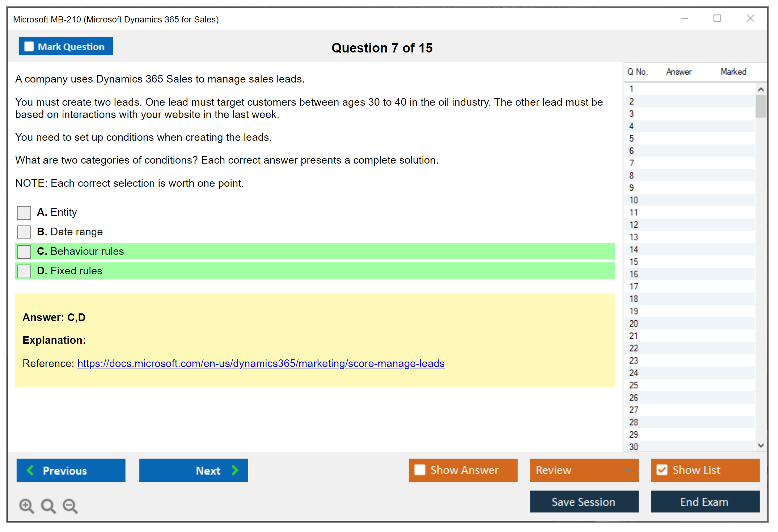Minimize the exam window
Viewport: 778px width, 532px height.
[684, 18]
